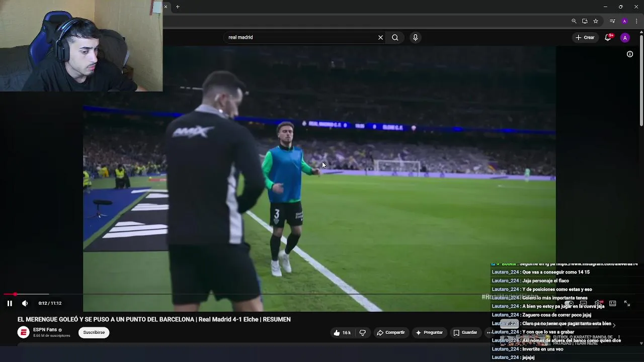This screenshot has width=644, height=362.
Task: Click the search magnifier button
Action: point(395,37)
